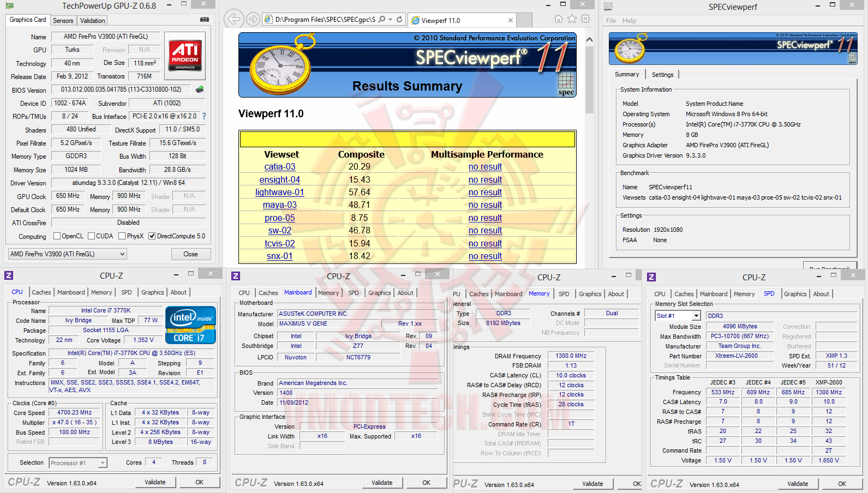868x493 pixels.
Task: Click the browser Forward arrow
Action: [x=253, y=20]
